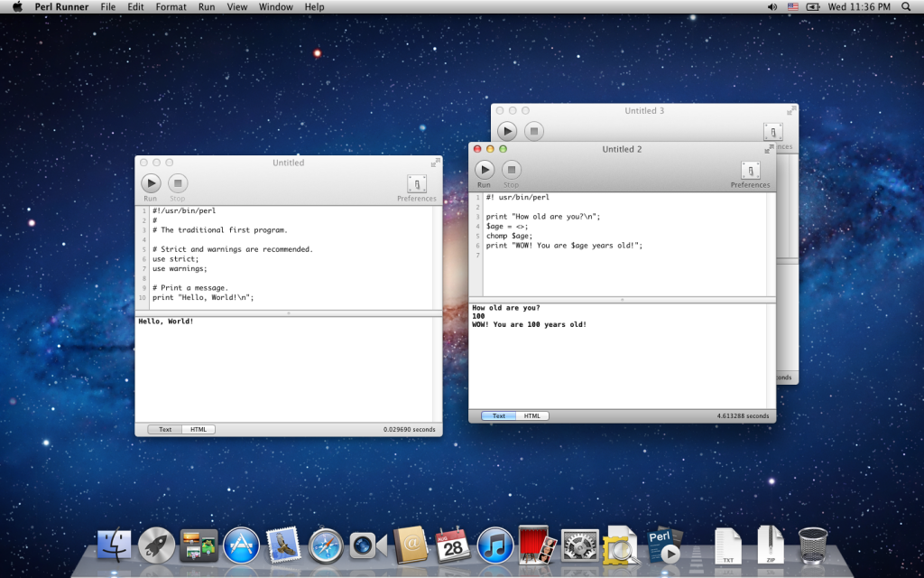Click the Wed 11:36 PM clock
The width and height of the screenshot is (924, 578).
(859, 7)
